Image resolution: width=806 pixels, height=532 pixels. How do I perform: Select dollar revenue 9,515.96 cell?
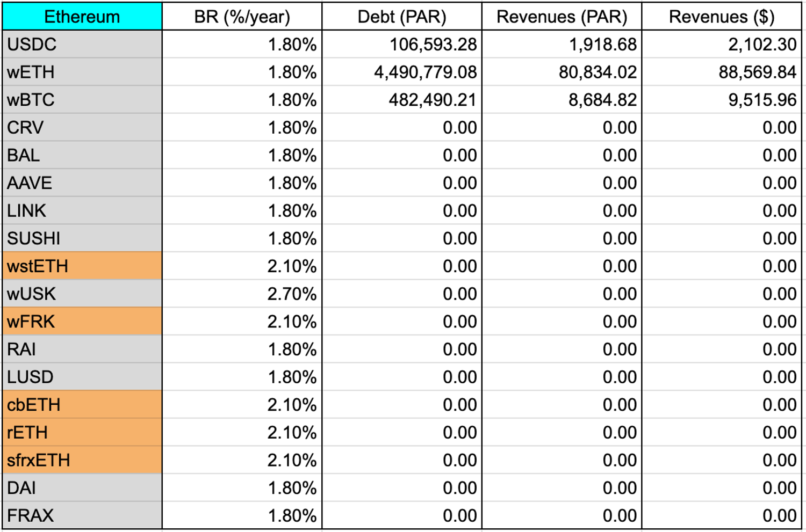(722, 99)
